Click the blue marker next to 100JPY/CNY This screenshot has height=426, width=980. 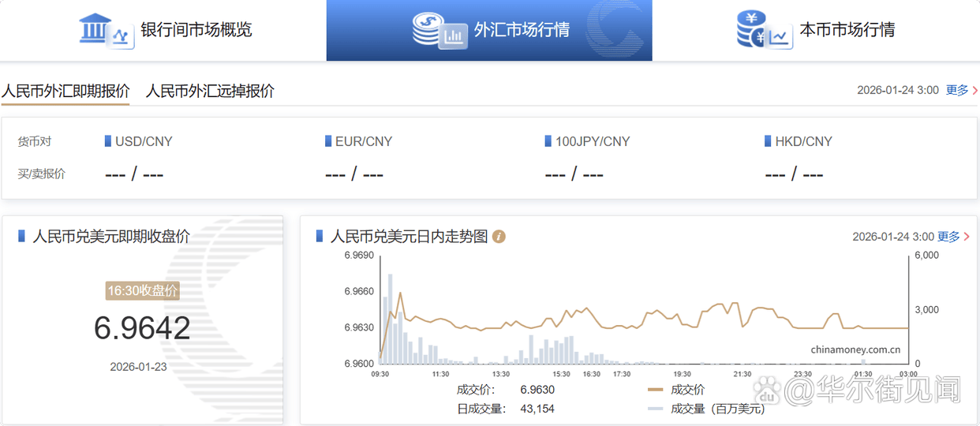(x=548, y=141)
